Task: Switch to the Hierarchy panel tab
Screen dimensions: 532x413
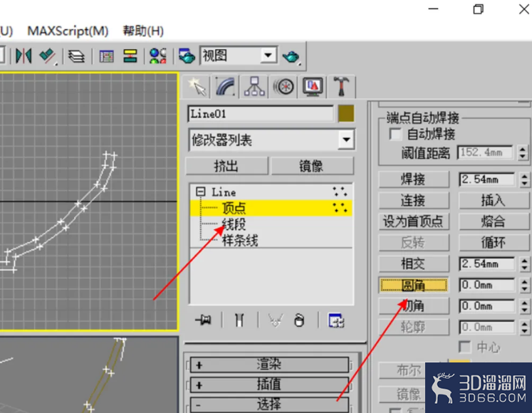Action: pyautogui.click(x=254, y=87)
